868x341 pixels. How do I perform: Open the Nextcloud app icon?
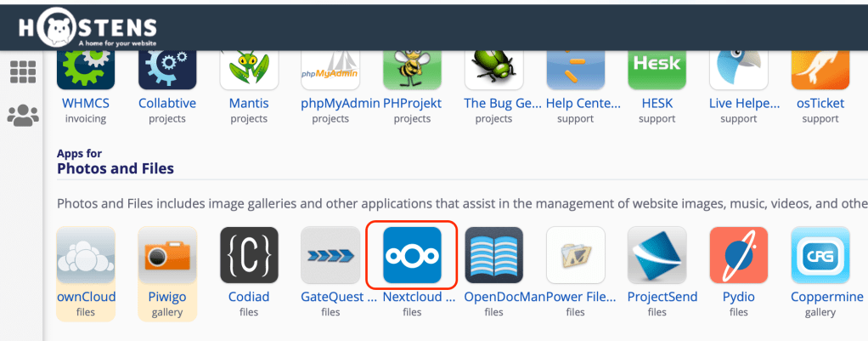412,254
